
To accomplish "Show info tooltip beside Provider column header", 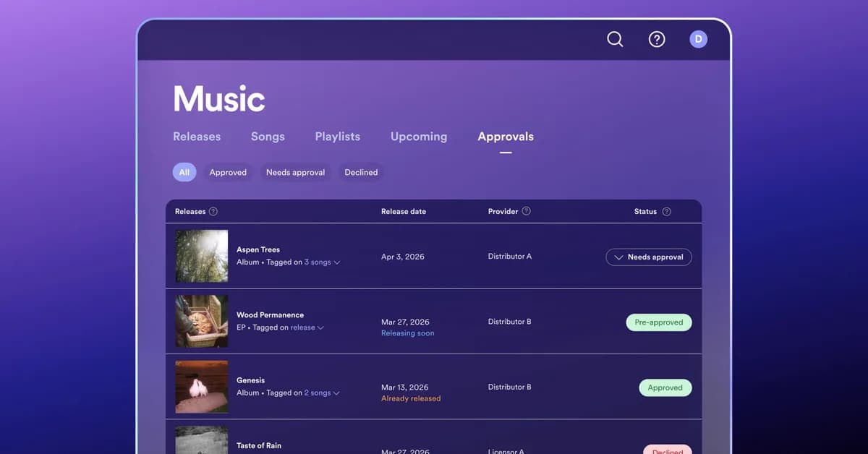I will point(527,212).
